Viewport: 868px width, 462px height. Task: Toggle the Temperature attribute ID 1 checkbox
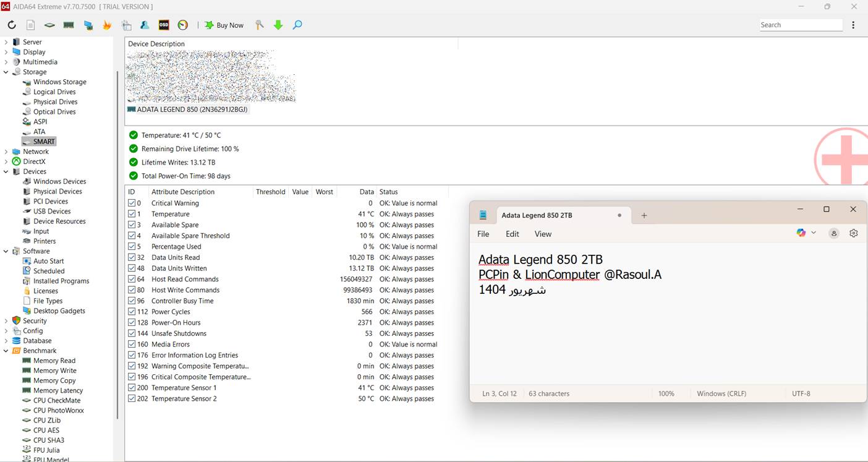[132, 214]
